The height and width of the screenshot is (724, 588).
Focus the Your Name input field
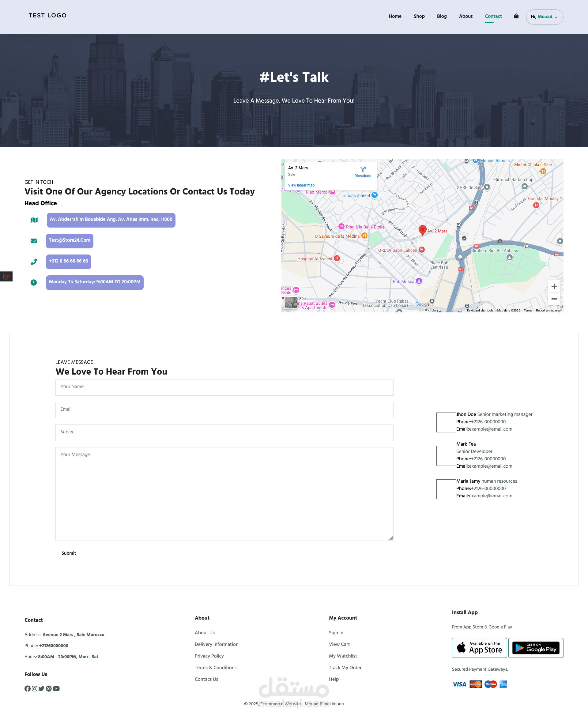click(x=224, y=387)
